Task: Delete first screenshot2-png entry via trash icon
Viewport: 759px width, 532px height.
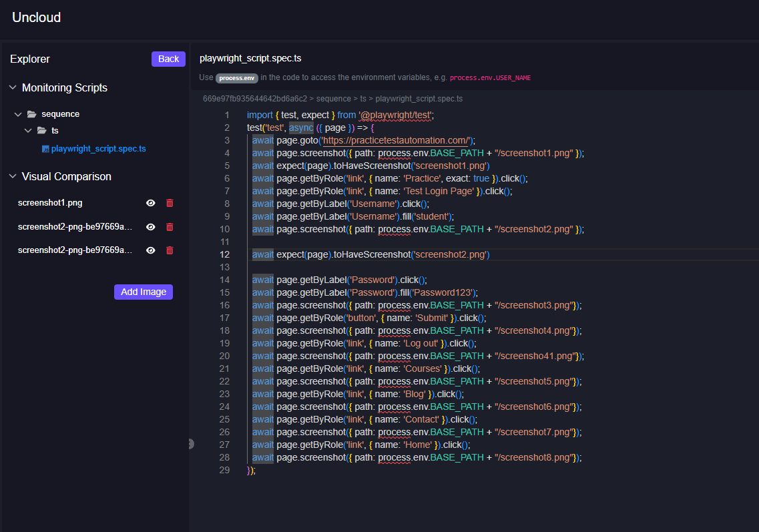Action: click(170, 227)
